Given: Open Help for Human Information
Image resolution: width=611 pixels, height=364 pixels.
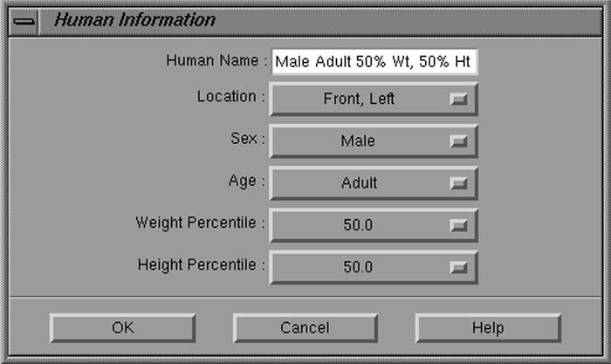Looking at the screenshot, I should click(x=487, y=328).
